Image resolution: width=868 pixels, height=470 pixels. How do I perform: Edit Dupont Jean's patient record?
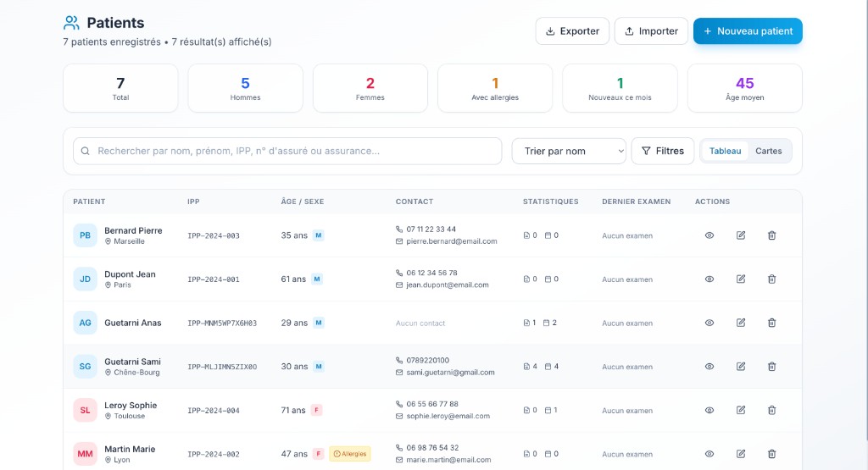[741, 279]
